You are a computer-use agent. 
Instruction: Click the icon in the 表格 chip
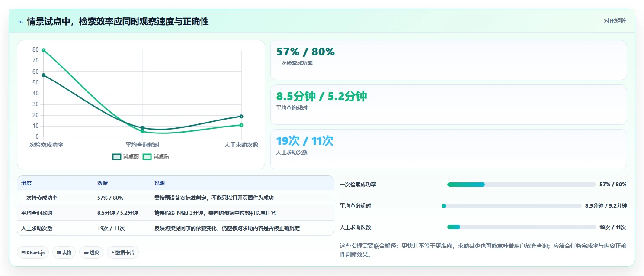coord(59,253)
